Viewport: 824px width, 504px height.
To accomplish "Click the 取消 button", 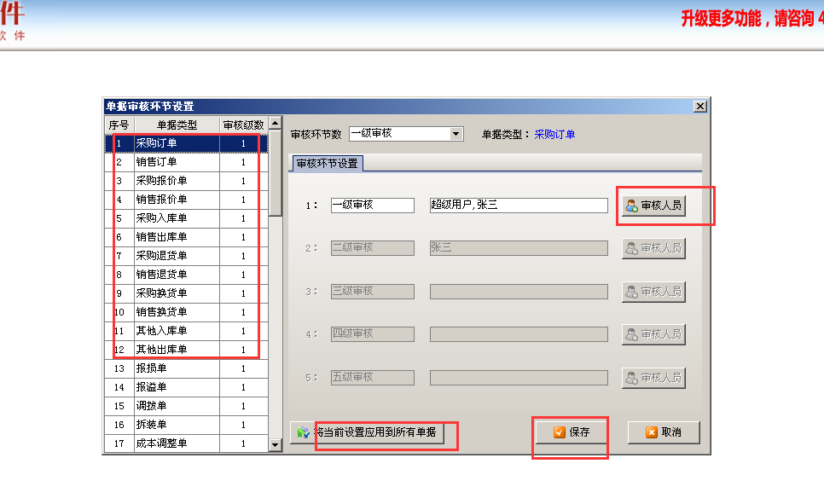I will [664, 432].
